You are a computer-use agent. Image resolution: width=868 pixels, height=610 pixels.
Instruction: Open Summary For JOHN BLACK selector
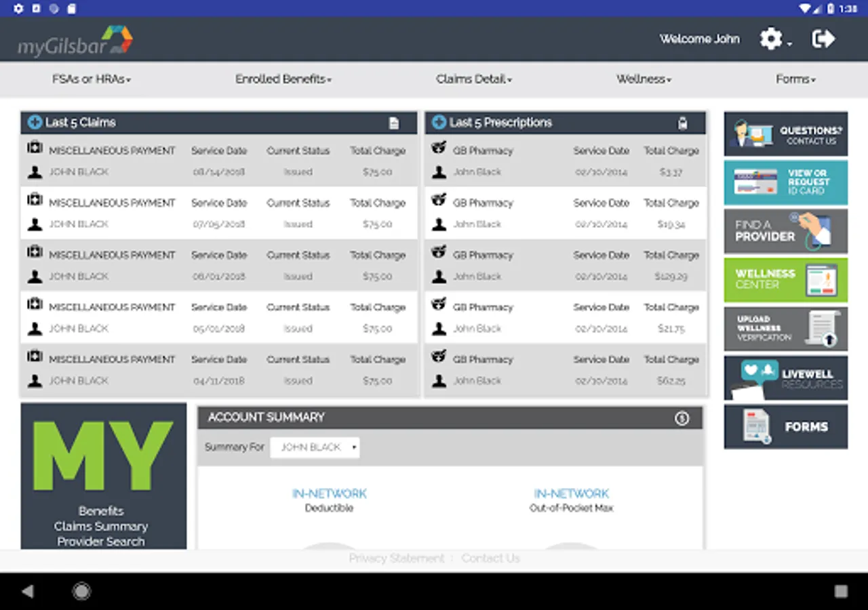[x=315, y=447]
